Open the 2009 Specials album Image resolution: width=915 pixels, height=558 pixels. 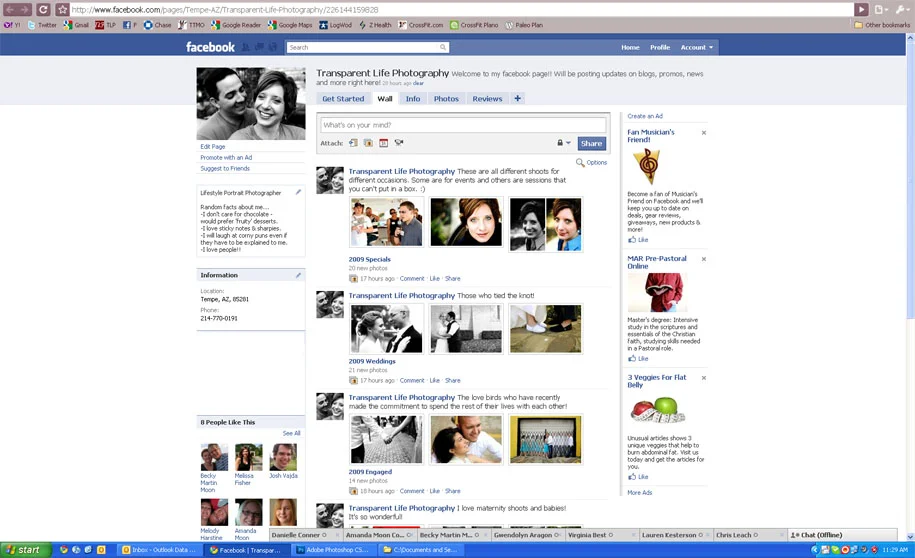369,259
